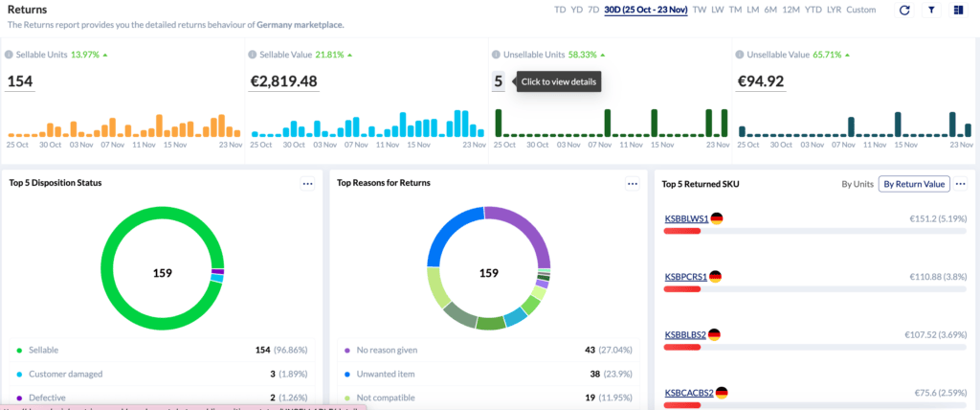Viewport: 980px width, 410px height.
Task: Click Unsellable Value 65.71% change indicator
Action: tap(832, 55)
